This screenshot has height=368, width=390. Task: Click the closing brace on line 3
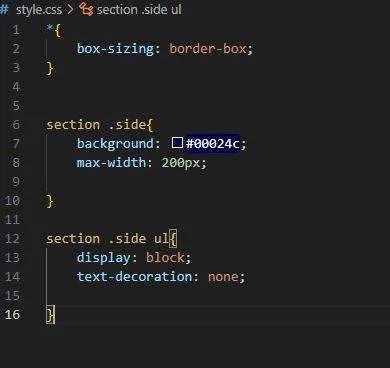50,68
